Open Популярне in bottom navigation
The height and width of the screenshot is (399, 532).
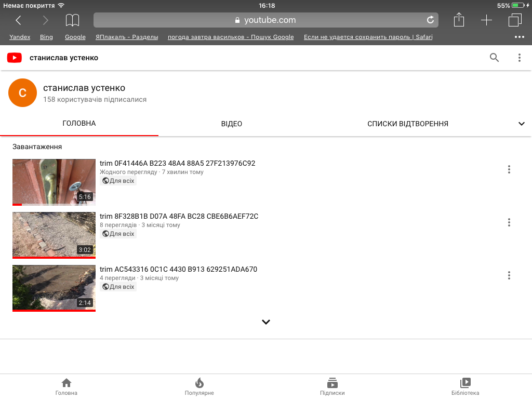click(199, 387)
